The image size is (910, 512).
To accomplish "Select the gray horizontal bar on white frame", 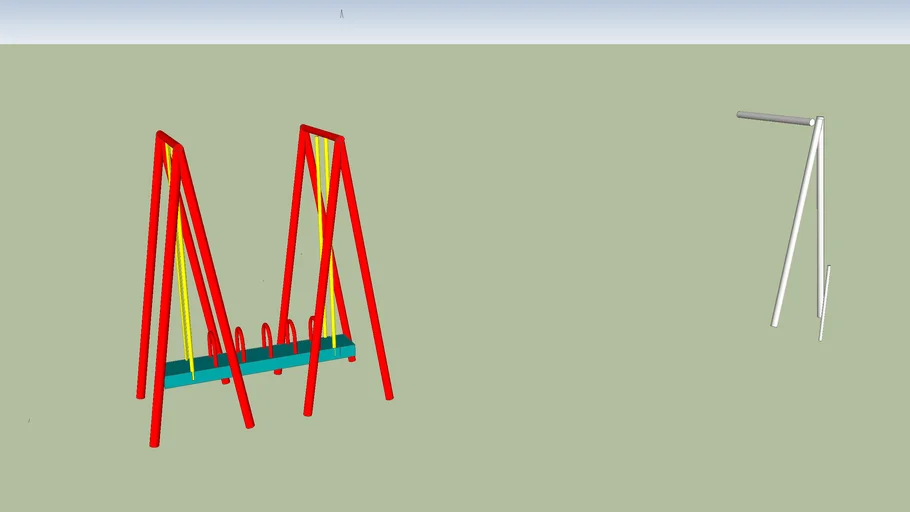I will (772, 118).
